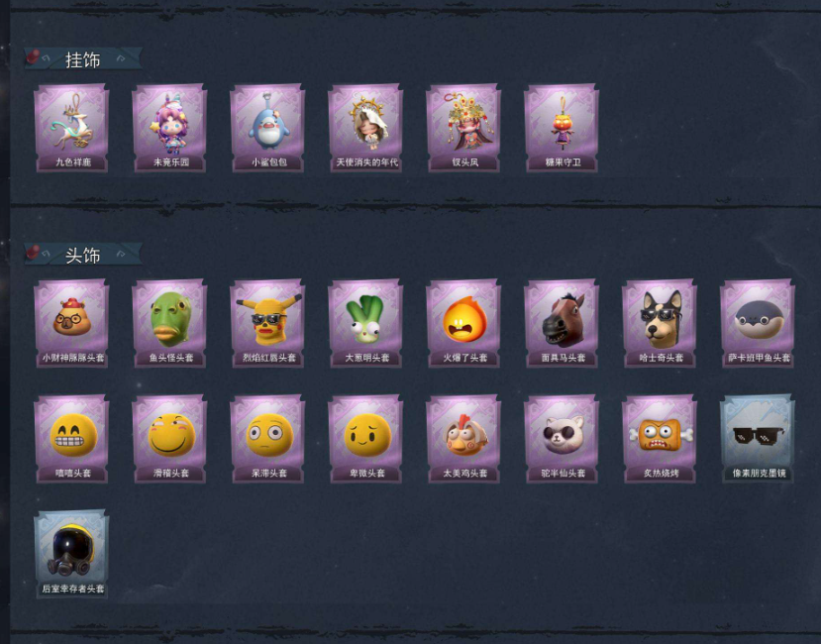Select the 火爆了头套 flame headgear
The width and height of the screenshot is (821, 644).
tap(463, 323)
